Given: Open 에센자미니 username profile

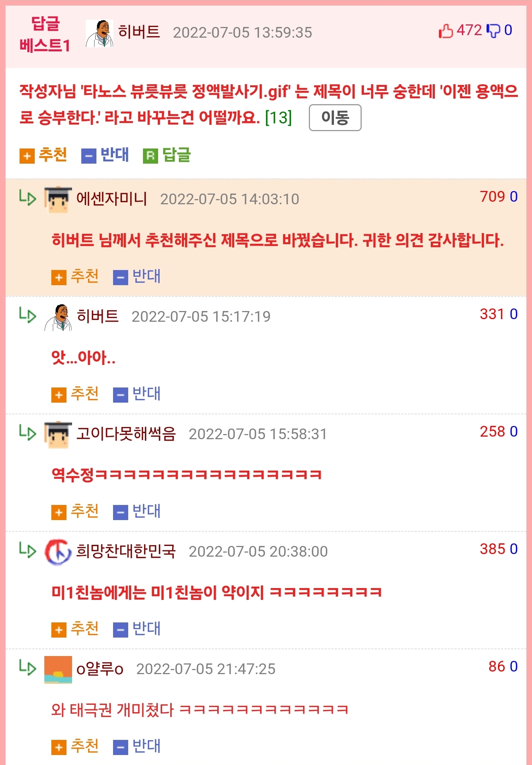Looking at the screenshot, I should pyautogui.click(x=112, y=199).
